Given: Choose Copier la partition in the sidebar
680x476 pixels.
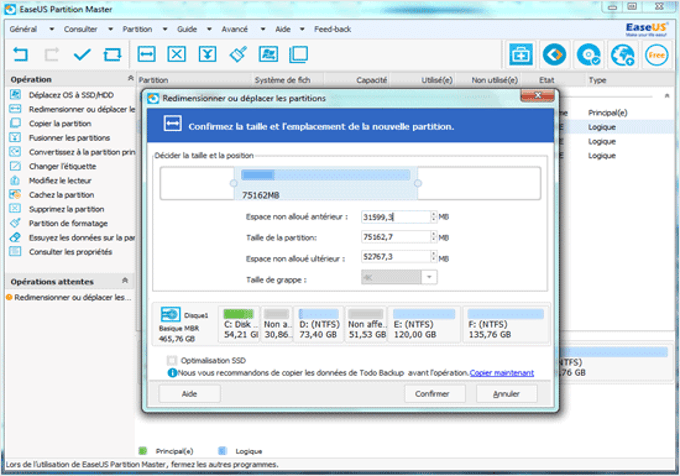Looking at the screenshot, I should pyautogui.click(x=60, y=124).
